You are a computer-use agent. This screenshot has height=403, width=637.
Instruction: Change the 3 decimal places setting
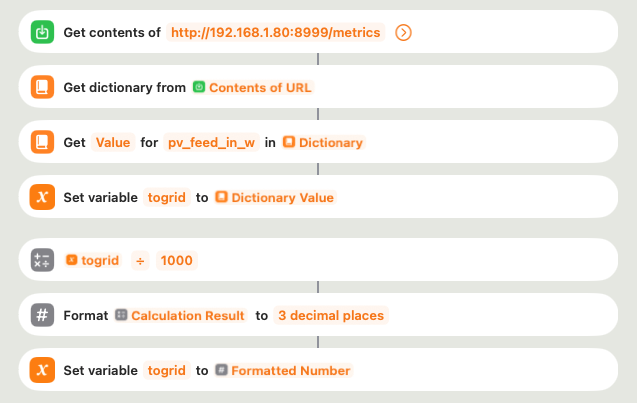point(331,316)
